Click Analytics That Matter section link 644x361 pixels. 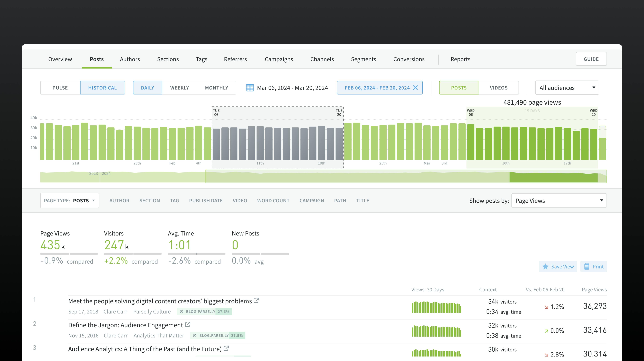pos(159,336)
